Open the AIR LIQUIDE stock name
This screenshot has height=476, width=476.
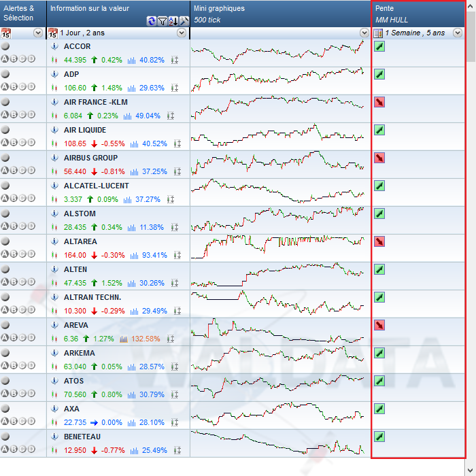coord(85,130)
